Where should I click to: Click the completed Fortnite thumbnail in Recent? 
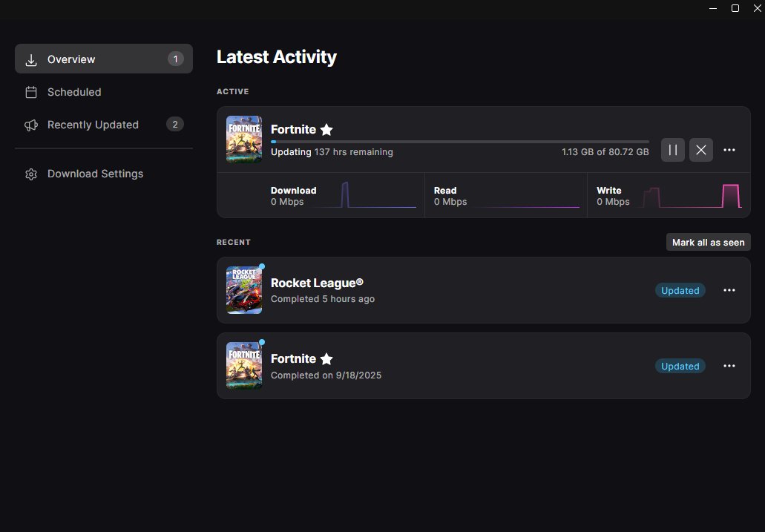click(x=244, y=366)
